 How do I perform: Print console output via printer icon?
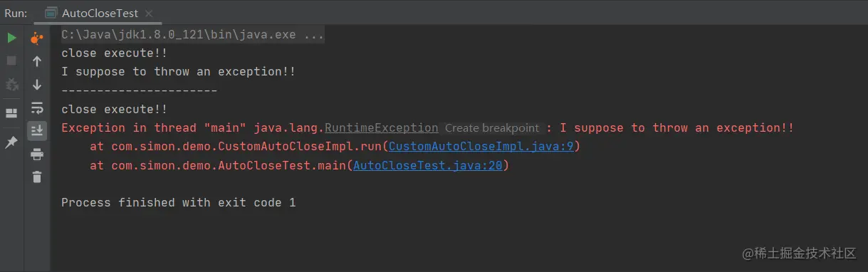[x=37, y=155]
